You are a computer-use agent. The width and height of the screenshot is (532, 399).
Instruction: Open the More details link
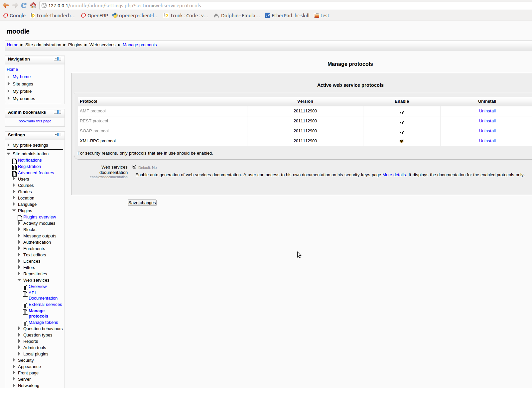click(394, 175)
